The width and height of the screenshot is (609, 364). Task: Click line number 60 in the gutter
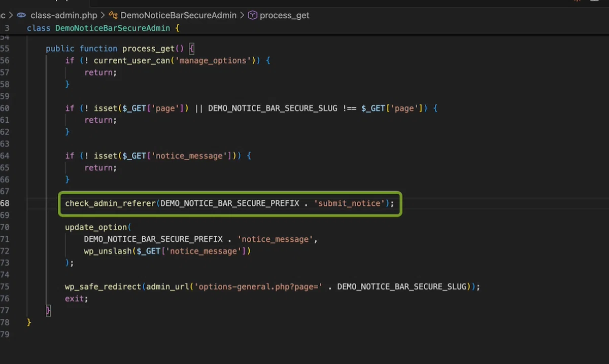(x=5, y=108)
